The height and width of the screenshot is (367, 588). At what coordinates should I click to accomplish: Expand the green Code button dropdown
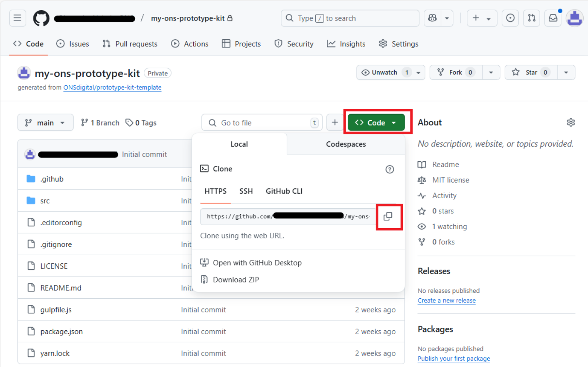coord(394,122)
